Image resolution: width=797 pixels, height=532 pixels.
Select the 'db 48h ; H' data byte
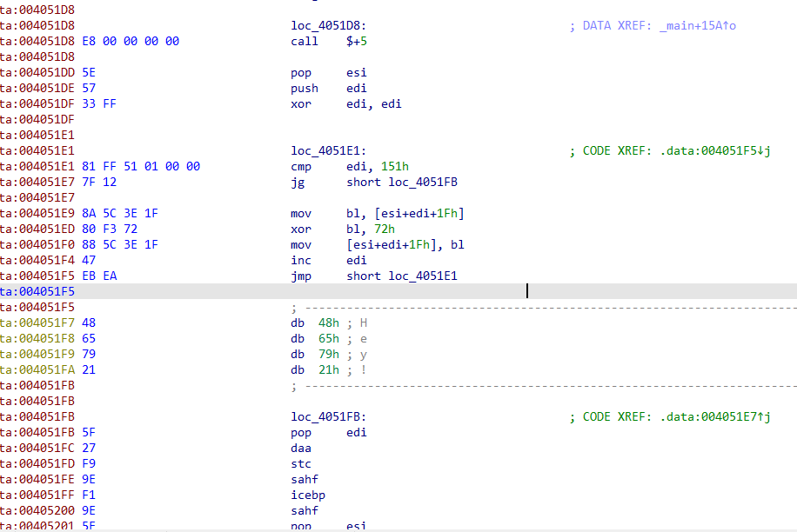329,323
